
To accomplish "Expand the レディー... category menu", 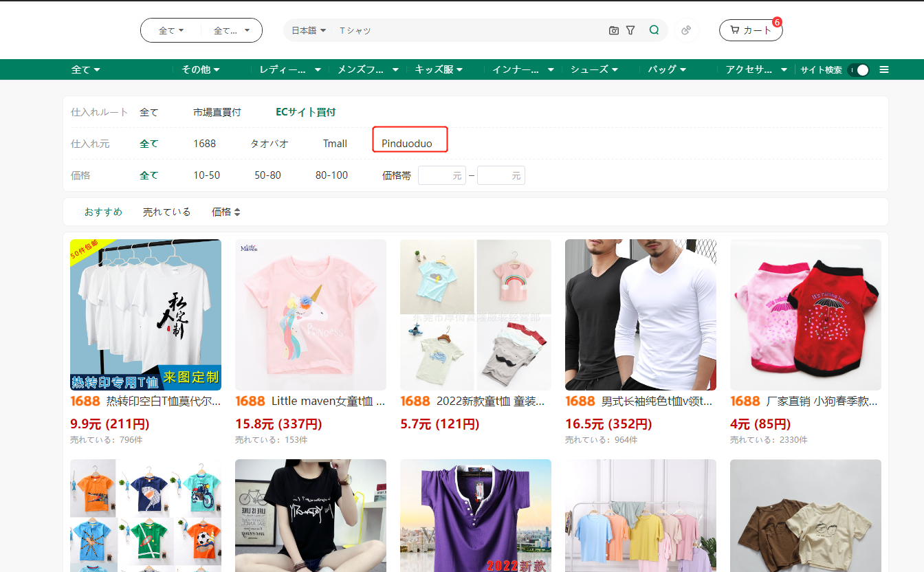I will (x=290, y=69).
